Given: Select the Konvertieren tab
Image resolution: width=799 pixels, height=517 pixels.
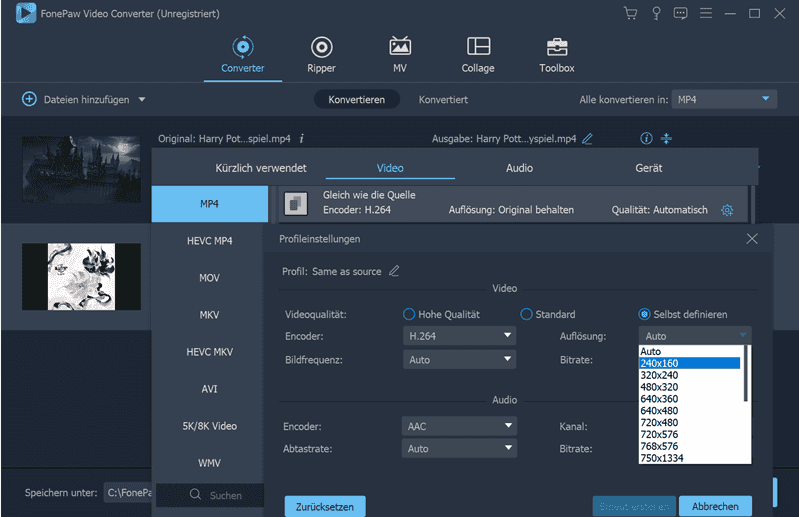Looking at the screenshot, I should [x=357, y=99].
